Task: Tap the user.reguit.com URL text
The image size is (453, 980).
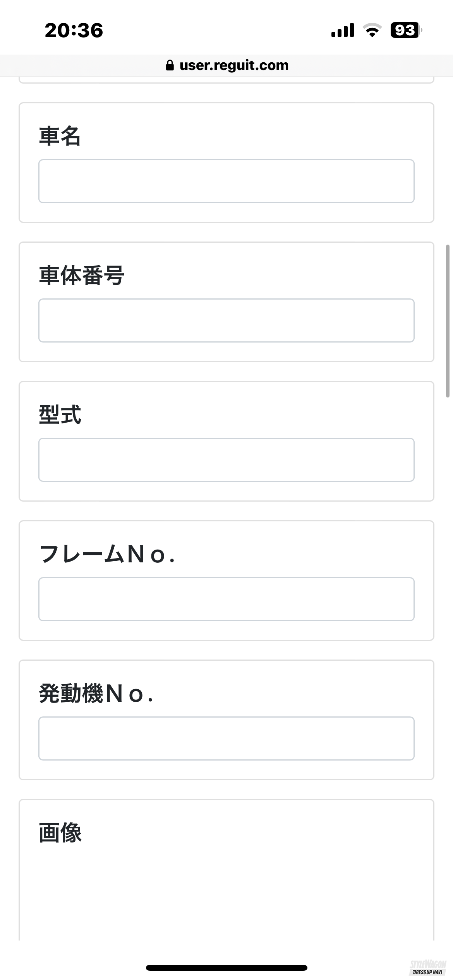Action: click(x=234, y=65)
